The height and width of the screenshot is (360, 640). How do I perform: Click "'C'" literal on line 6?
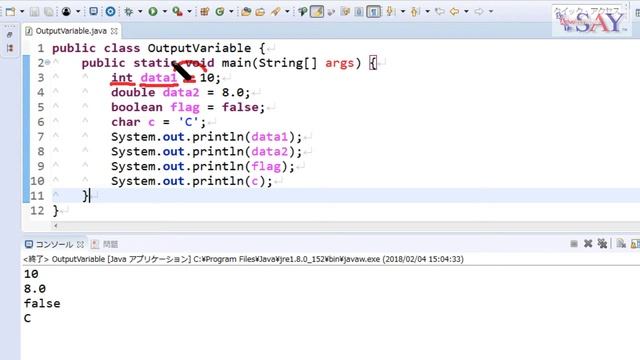188,122
